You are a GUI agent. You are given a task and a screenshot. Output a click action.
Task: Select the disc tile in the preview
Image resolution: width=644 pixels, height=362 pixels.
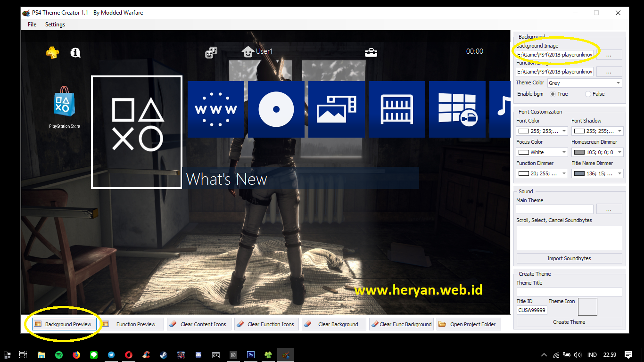point(276,109)
